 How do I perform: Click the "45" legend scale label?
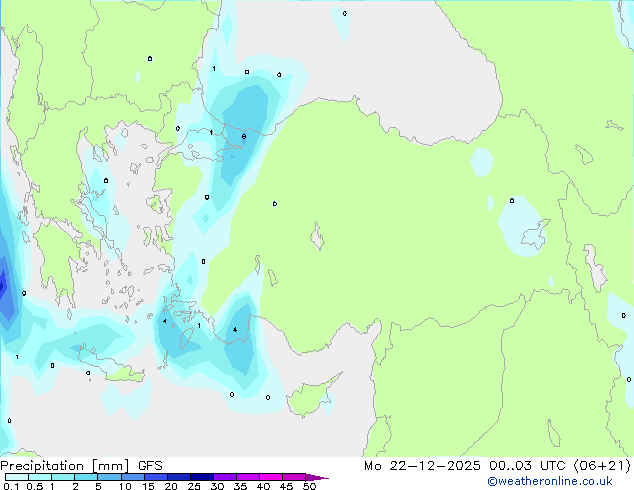(x=286, y=486)
